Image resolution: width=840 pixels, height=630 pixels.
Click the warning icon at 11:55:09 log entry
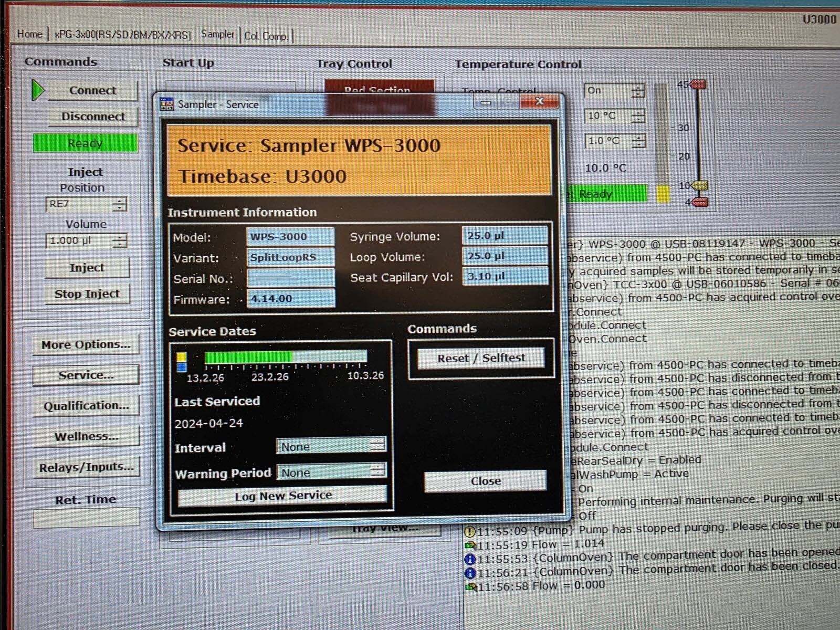pos(470,531)
